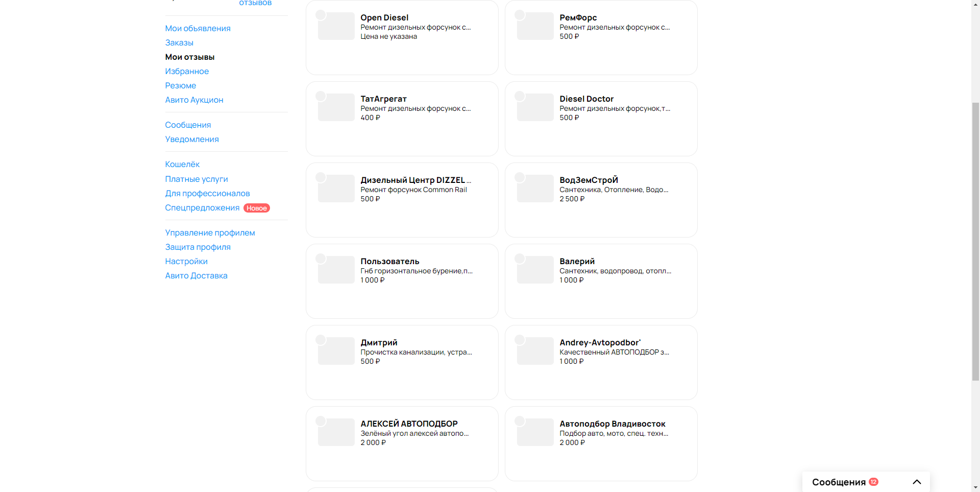
Task: Open Защита профиля page
Action: 198,247
